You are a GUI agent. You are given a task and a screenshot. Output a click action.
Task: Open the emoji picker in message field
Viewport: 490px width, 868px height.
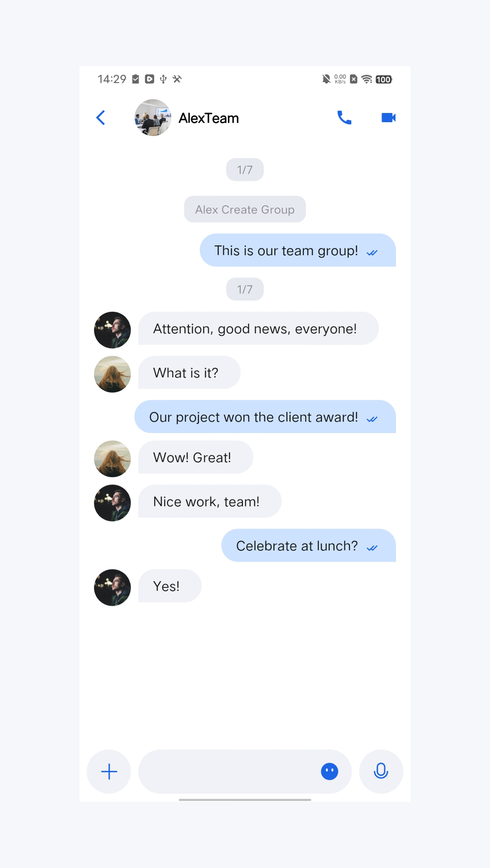[329, 771]
